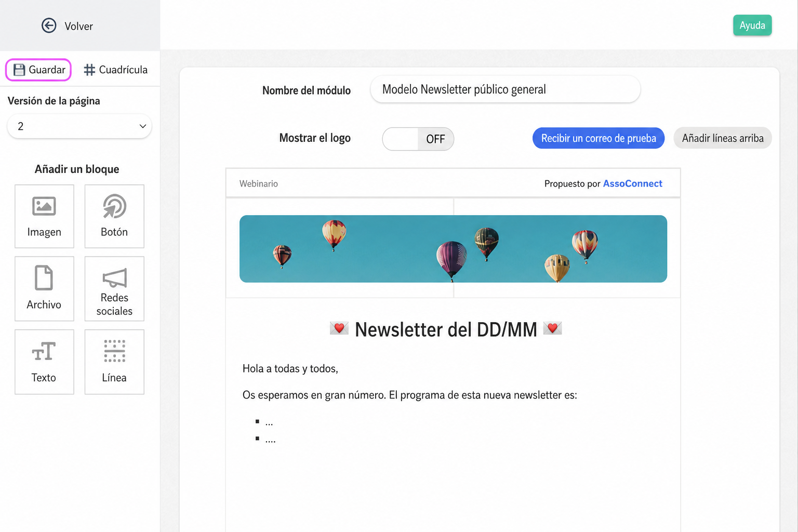Click the heart envelope emoji before Newsletter
Viewport: 798px width, 532px height.
click(x=339, y=328)
